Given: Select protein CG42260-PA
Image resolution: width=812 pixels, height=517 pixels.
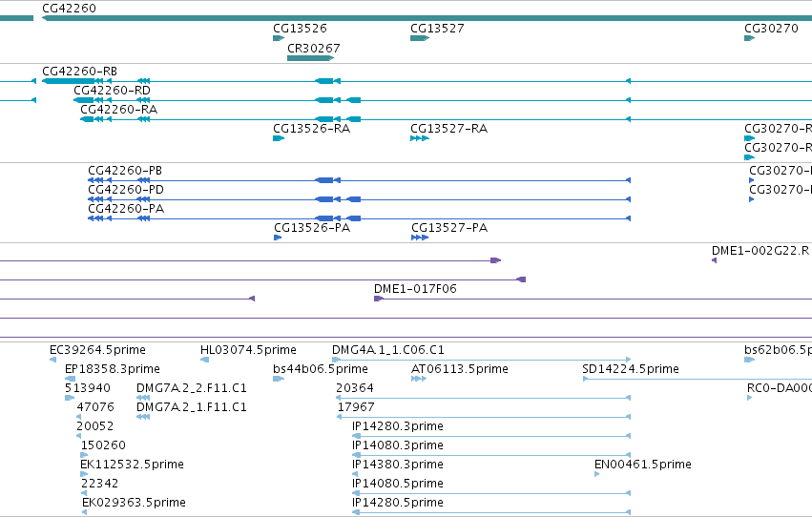Looking at the screenshot, I should pos(126,209).
